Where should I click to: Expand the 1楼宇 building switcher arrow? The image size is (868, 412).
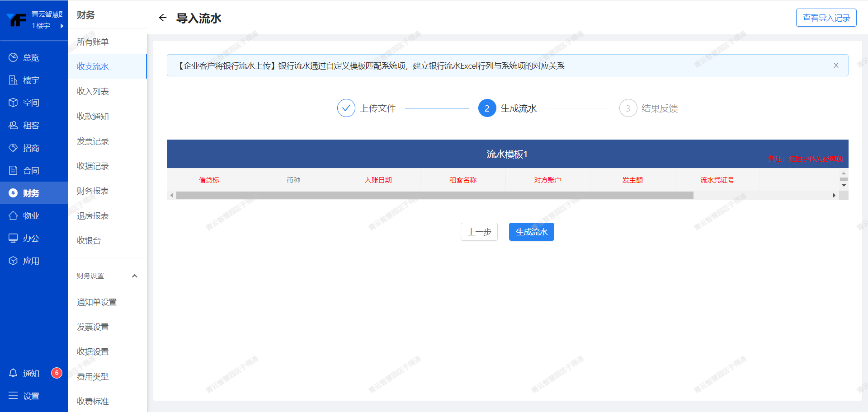coord(62,26)
